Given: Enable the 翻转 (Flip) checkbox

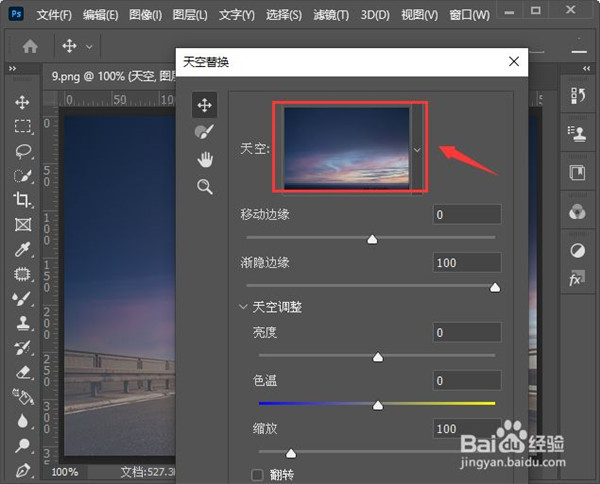Looking at the screenshot, I should [x=258, y=474].
